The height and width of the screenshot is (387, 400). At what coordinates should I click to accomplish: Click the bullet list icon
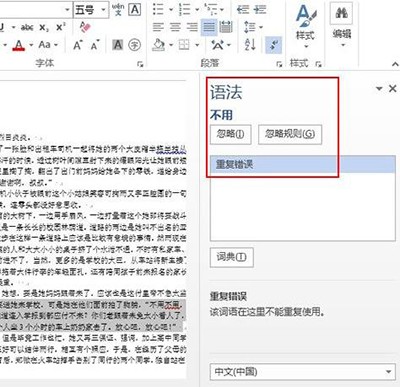point(158,9)
